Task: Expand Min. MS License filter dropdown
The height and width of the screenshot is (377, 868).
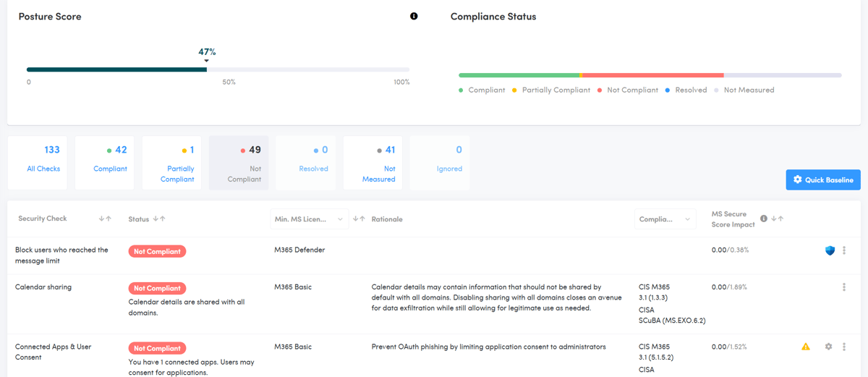Action: pyautogui.click(x=310, y=219)
